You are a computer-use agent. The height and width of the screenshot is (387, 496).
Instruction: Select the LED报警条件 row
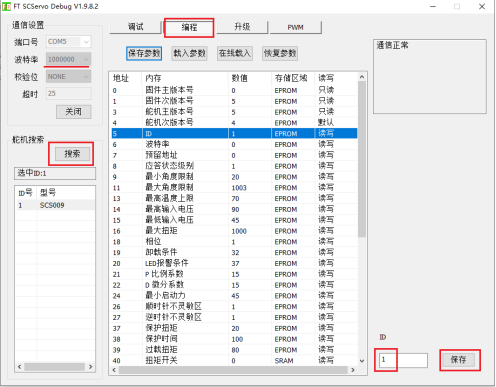click(x=234, y=263)
